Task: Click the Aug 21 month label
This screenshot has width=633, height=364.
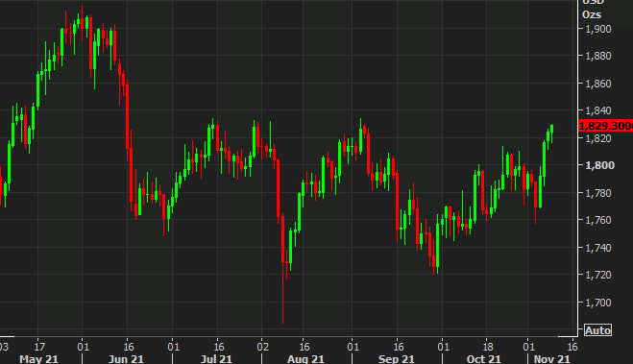Action: (x=305, y=359)
